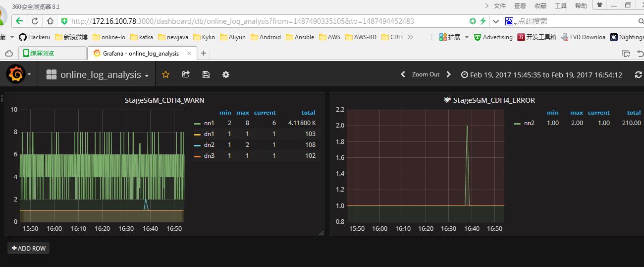Open the Android bookmark folder

(x=266, y=37)
